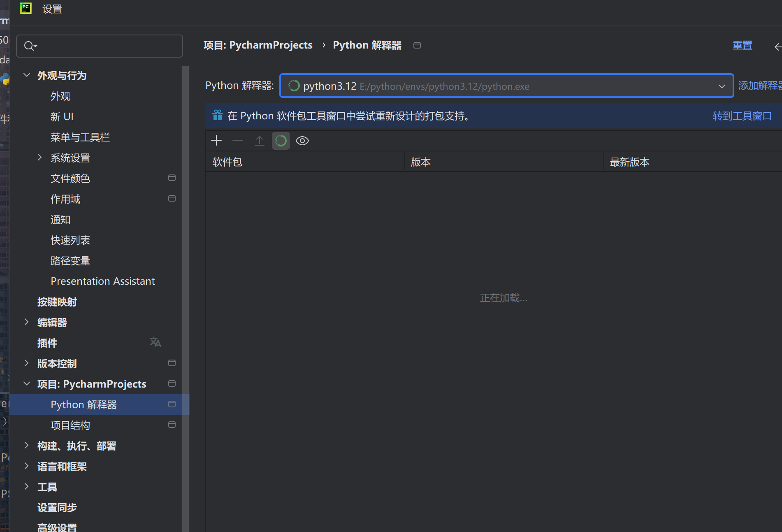Open the 新 UI settings page
Screen dimensions: 782x532
tap(62, 117)
